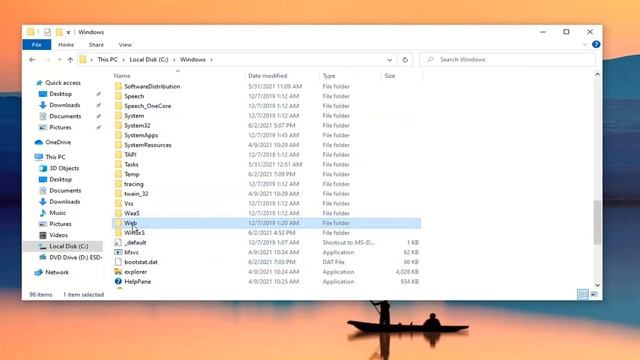Select the WinSxS folder
This screenshot has width=640, height=360.
[x=134, y=233]
